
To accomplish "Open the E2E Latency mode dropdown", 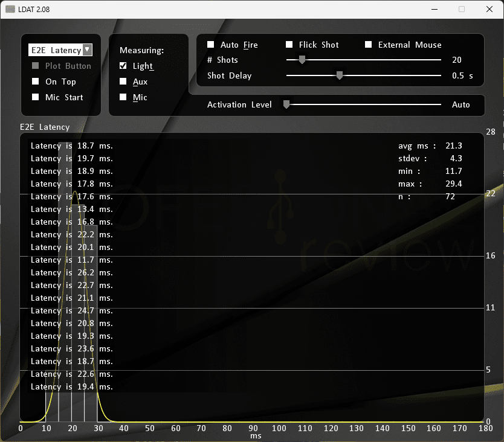I will point(60,50).
